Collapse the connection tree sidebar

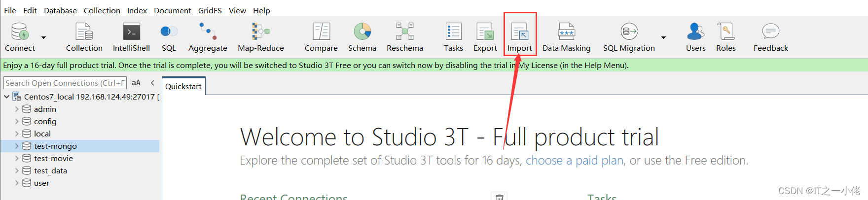(x=152, y=83)
